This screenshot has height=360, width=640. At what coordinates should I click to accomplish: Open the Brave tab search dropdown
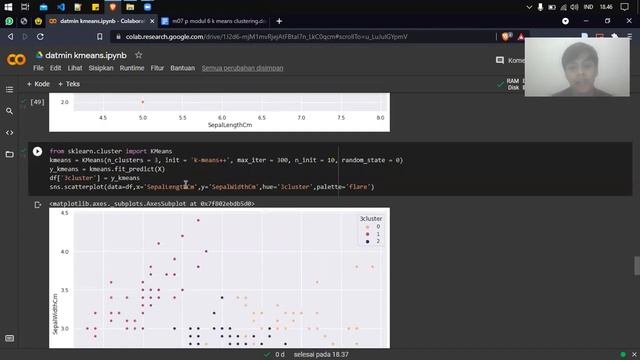pos(565,21)
